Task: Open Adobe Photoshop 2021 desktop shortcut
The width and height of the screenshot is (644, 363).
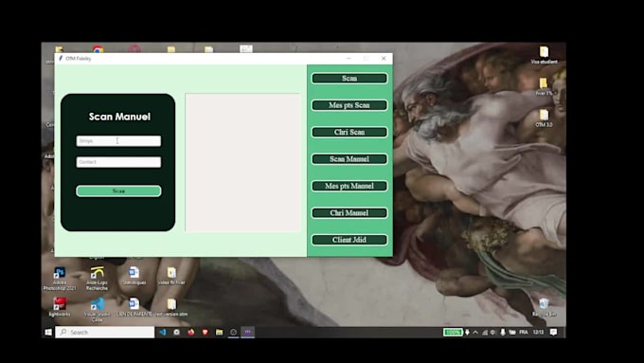Action: click(60, 279)
